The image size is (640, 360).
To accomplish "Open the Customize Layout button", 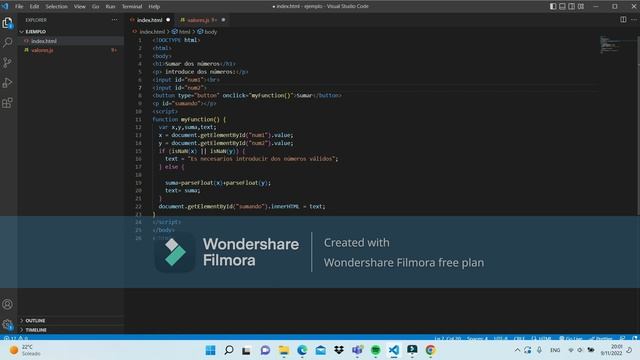I will point(581,6).
